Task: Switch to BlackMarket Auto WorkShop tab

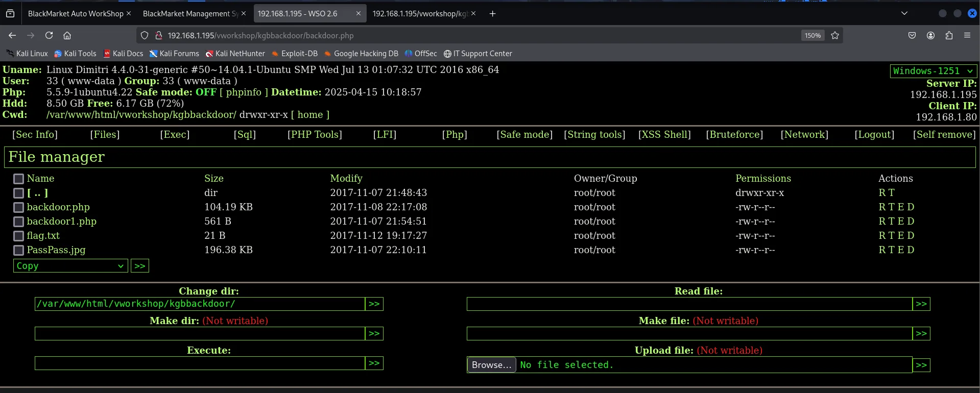Action: click(x=76, y=14)
